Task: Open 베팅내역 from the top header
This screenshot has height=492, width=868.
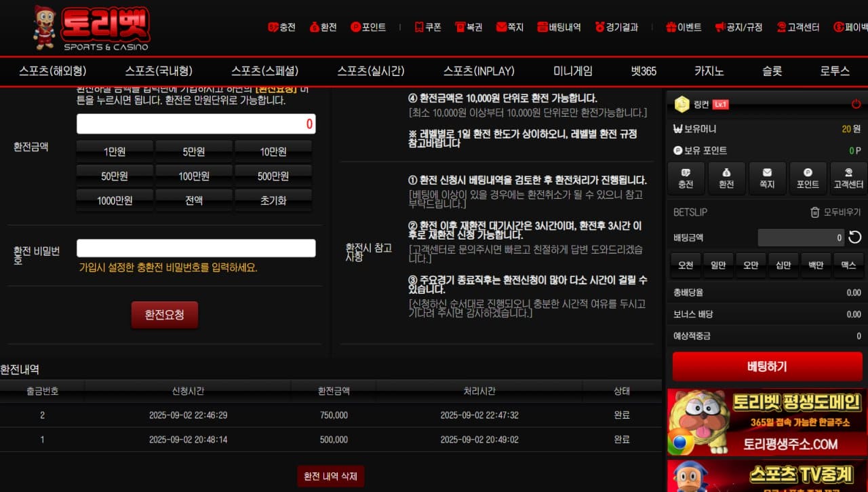Action: tap(559, 27)
